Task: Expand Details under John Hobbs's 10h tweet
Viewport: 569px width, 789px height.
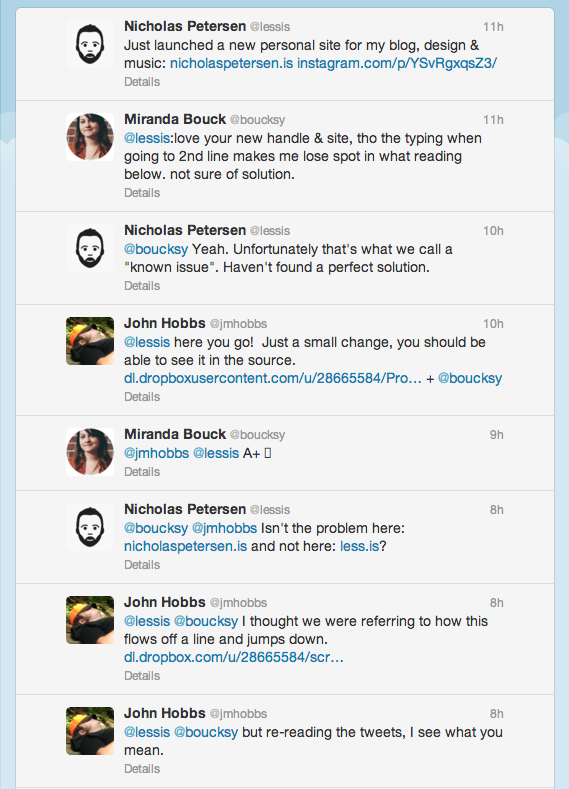Action: tap(142, 397)
